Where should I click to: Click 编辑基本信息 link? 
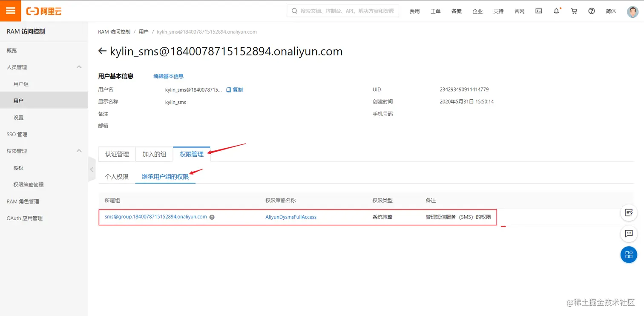click(169, 76)
